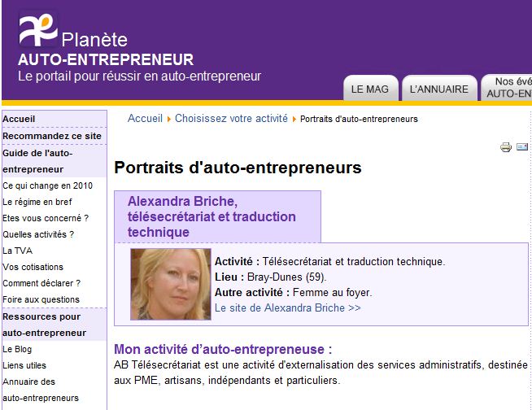Click Accueil in the breadcrumb
The height and width of the screenshot is (410, 532).
pyautogui.click(x=145, y=119)
